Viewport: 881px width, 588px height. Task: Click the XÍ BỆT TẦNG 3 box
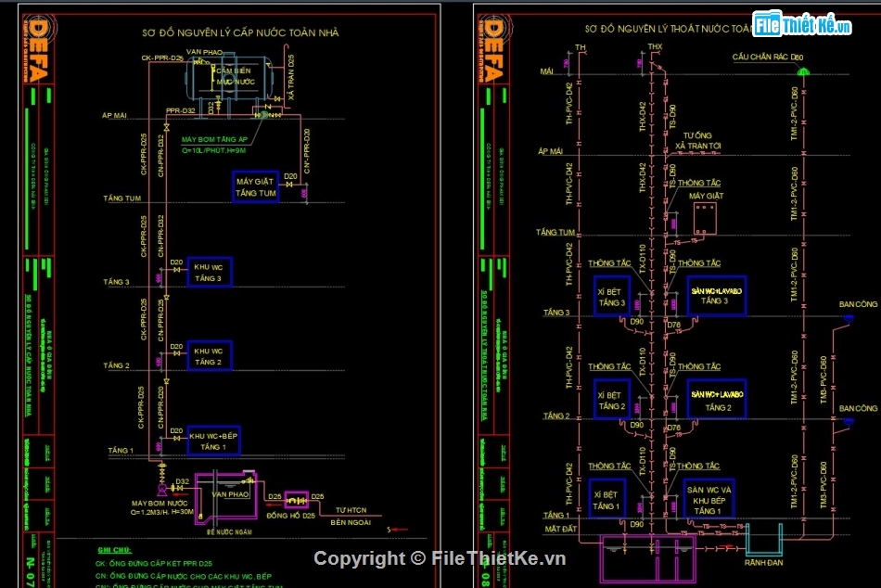[x=611, y=296]
